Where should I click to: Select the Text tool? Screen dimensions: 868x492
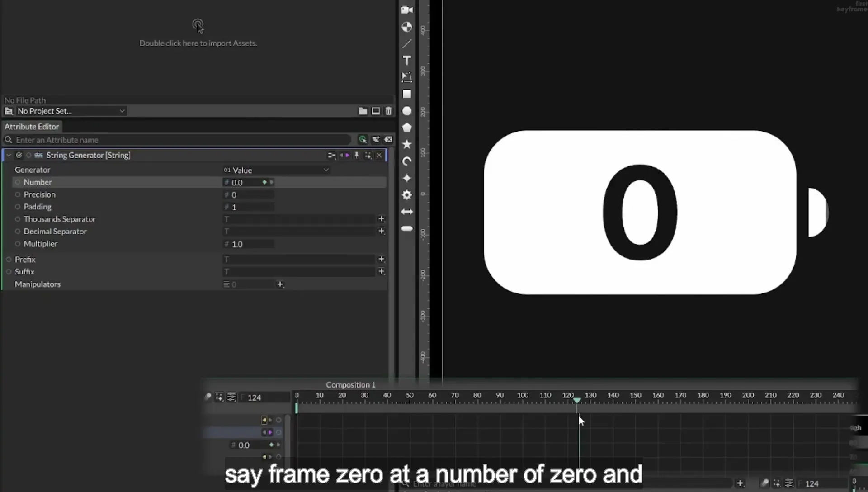click(407, 61)
